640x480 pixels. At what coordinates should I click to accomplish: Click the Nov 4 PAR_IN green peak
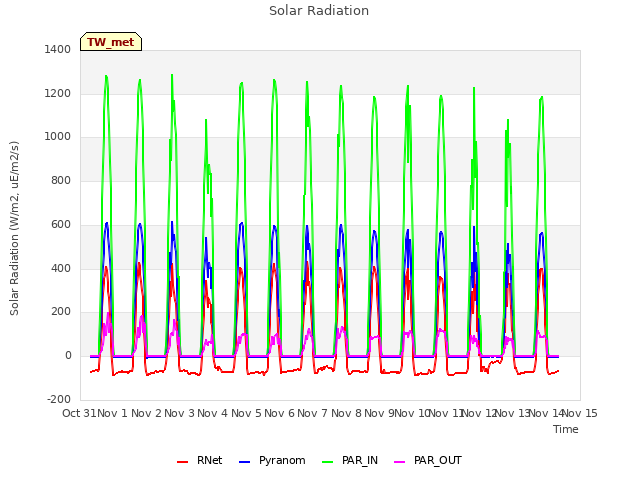coord(206,120)
